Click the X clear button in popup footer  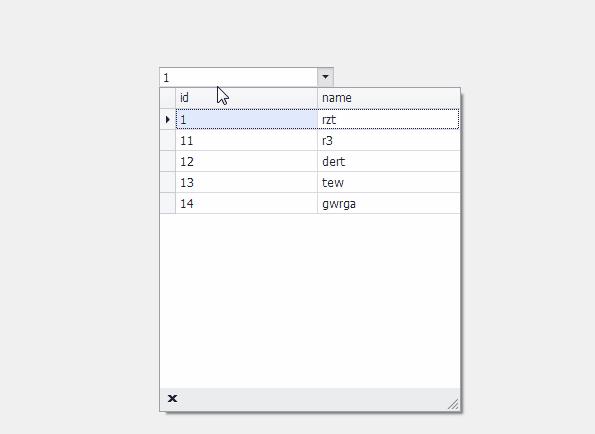172,398
